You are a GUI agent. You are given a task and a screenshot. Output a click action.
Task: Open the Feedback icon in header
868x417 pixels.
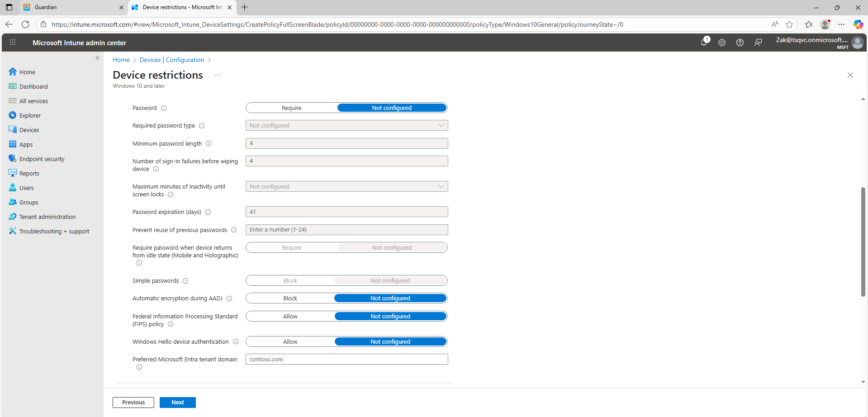[758, 43]
